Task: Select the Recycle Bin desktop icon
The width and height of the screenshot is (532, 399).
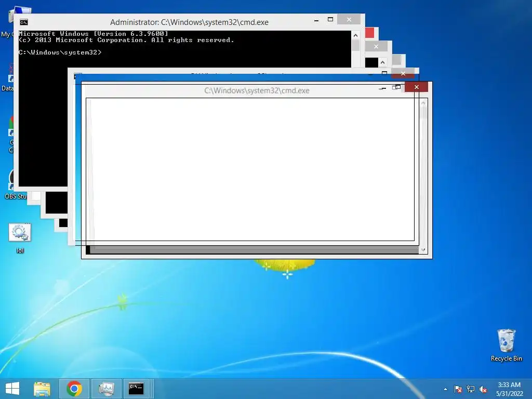Action: pos(506,345)
